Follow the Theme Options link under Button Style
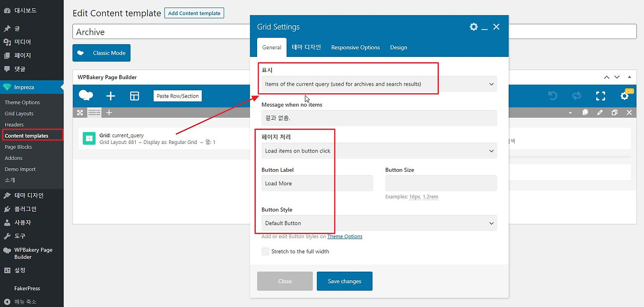Viewport: 644px width, 307px height. (345, 236)
